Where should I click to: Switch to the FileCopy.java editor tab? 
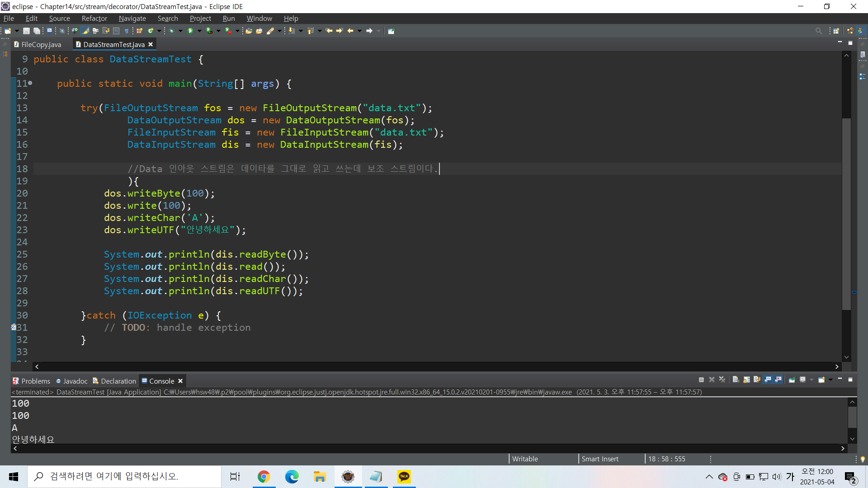pyautogui.click(x=41, y=44)
